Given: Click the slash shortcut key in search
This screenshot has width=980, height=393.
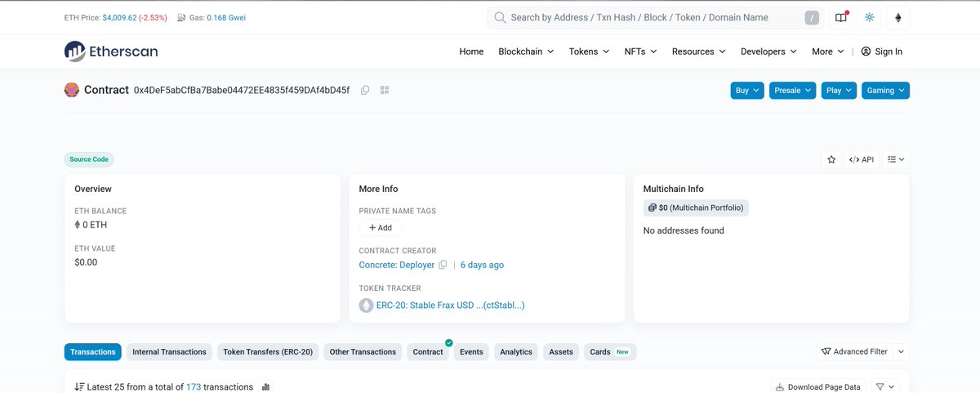Looking at the screenshot, I should [x=812, y=18].
